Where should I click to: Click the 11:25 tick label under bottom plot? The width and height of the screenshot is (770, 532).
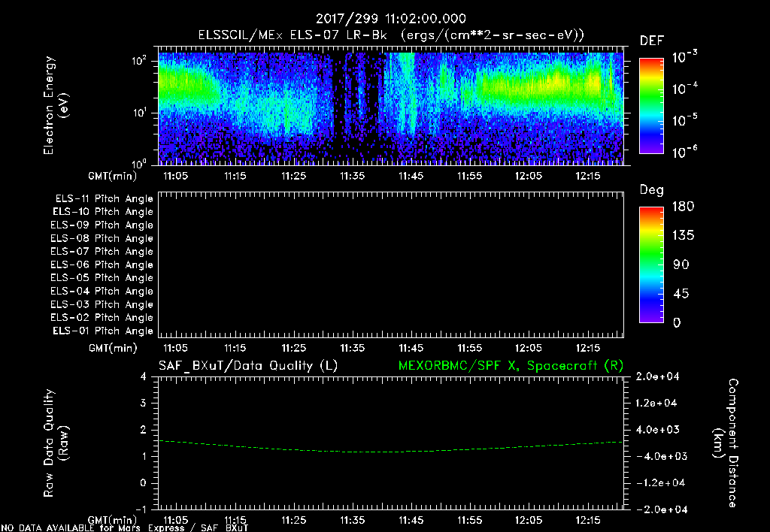tap(294, 520)
